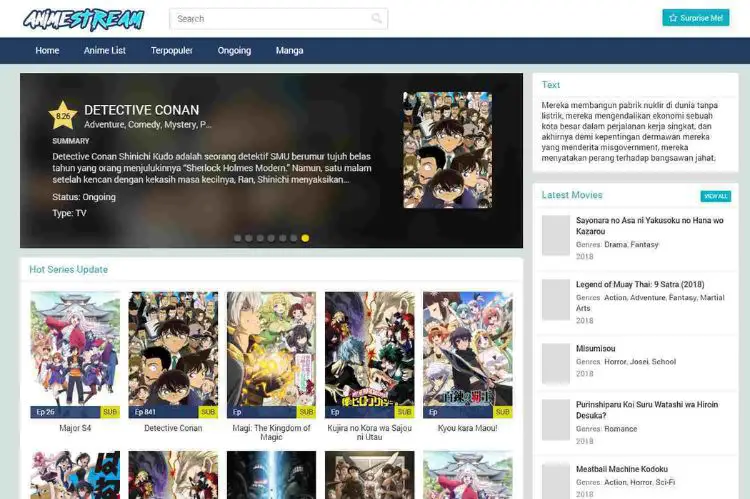This screenshot has width=750, height=499.
Task: Click the Detective Conan slider poster
Action: coord(447,150)
